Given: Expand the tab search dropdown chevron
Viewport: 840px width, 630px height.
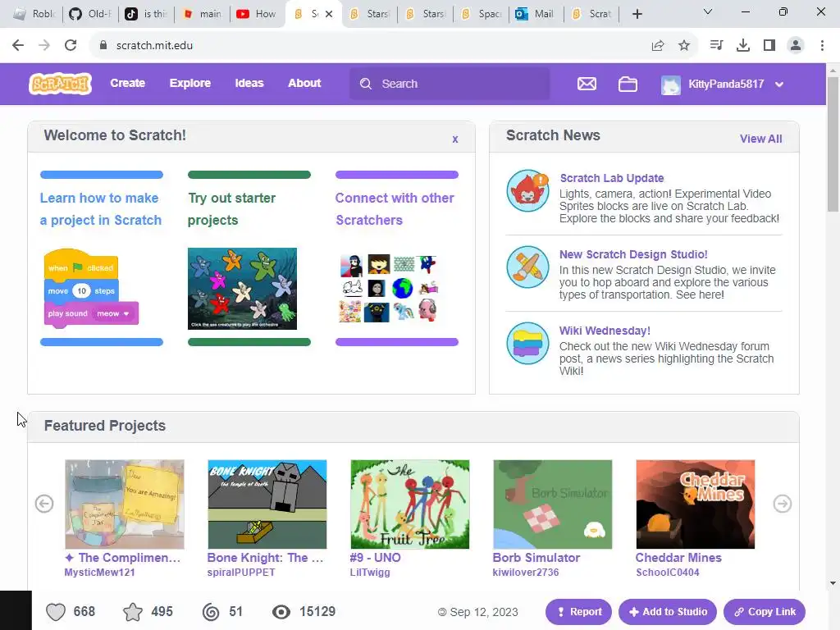Looking at the screenshot, I should [708, 11].
